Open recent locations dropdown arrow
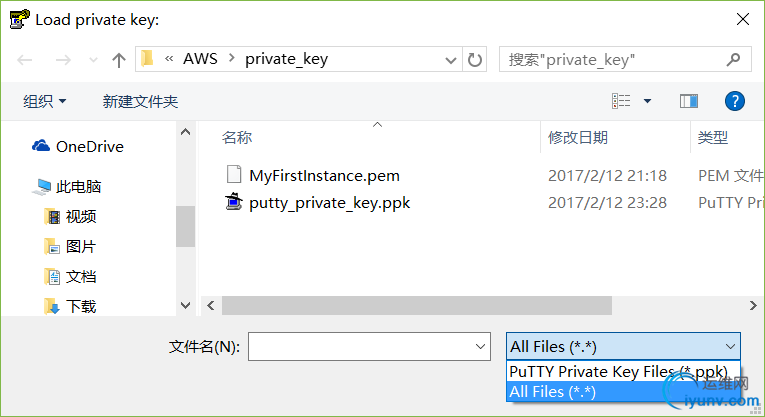Viewport: 765px width, 417px height. pyautogui.click(x=93, y=60)
